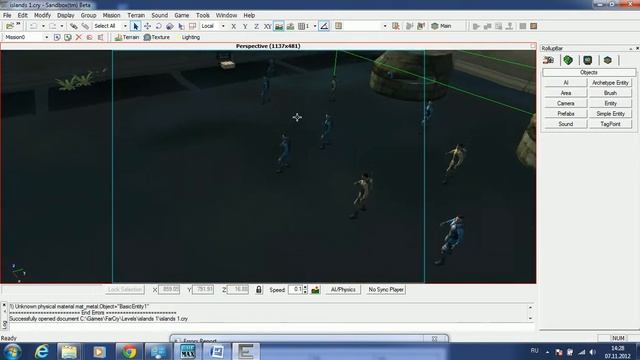This screenshot has height=360, width=640.
Task: Click the padlock lock icon by coordinates
Action: [259, 289]
